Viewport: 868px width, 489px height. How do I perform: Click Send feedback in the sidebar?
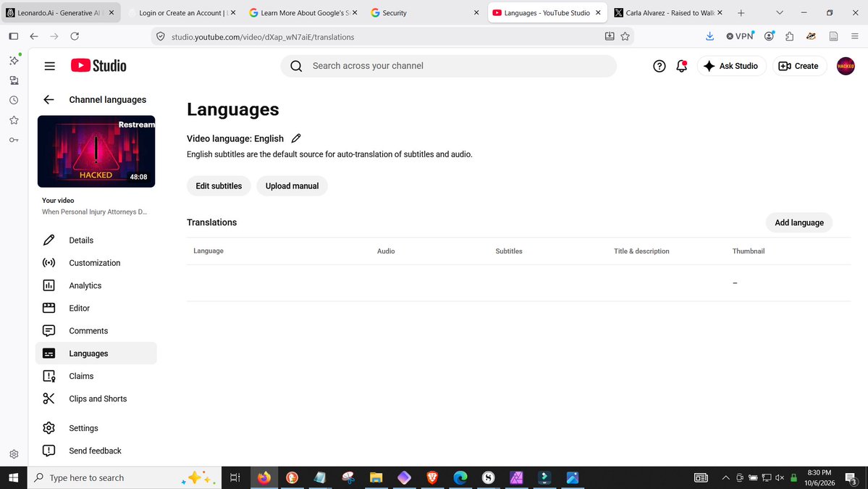96,451
